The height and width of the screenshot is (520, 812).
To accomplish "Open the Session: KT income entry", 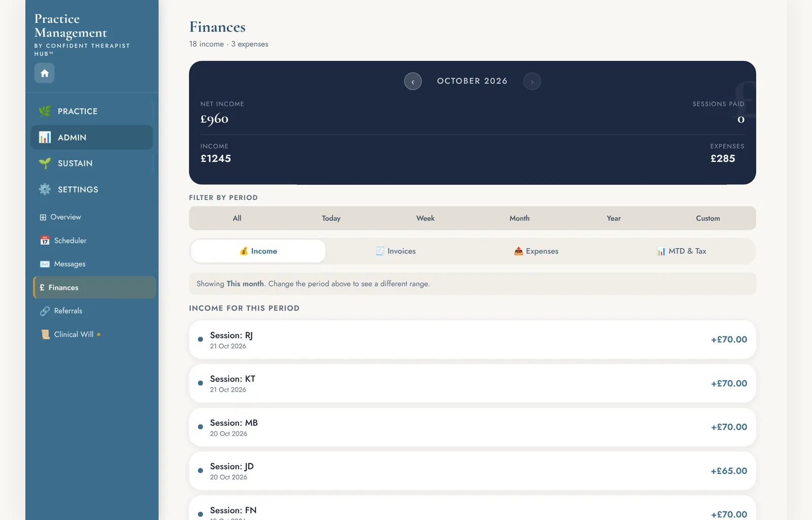I will (472, 384).
